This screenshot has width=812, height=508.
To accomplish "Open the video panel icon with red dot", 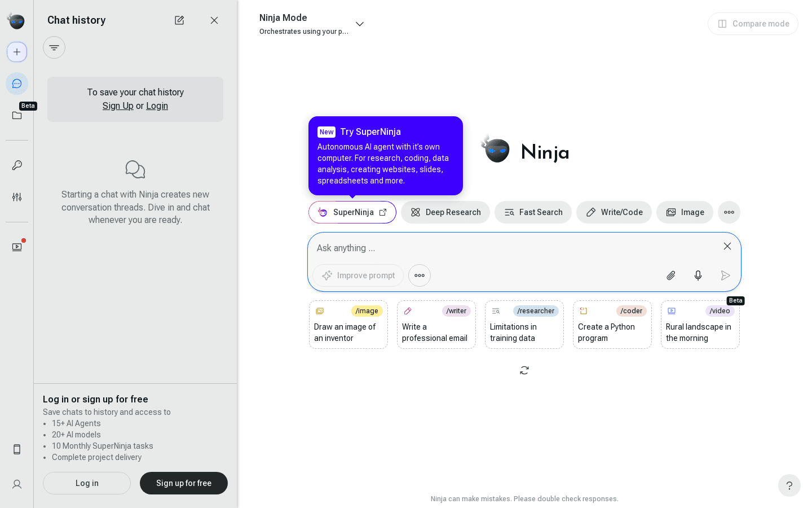I will click(x=17, y=247).
